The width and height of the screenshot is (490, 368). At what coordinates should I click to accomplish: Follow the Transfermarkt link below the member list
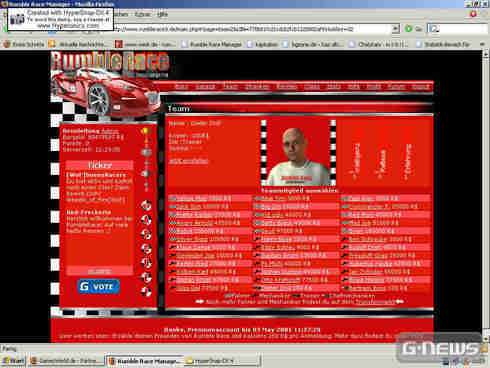[375, 302]
